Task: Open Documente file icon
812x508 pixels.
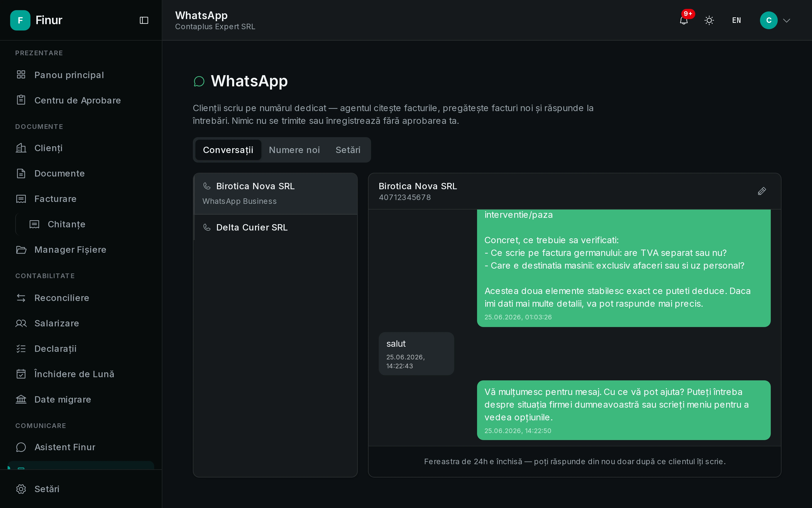Action: coord(21,173)
